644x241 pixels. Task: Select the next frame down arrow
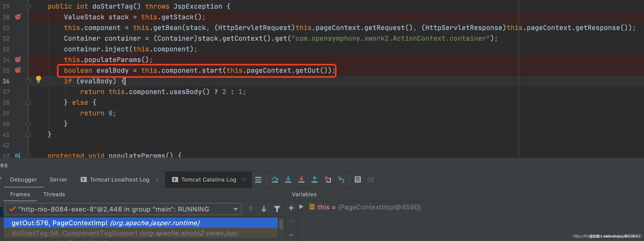(264, 209)
